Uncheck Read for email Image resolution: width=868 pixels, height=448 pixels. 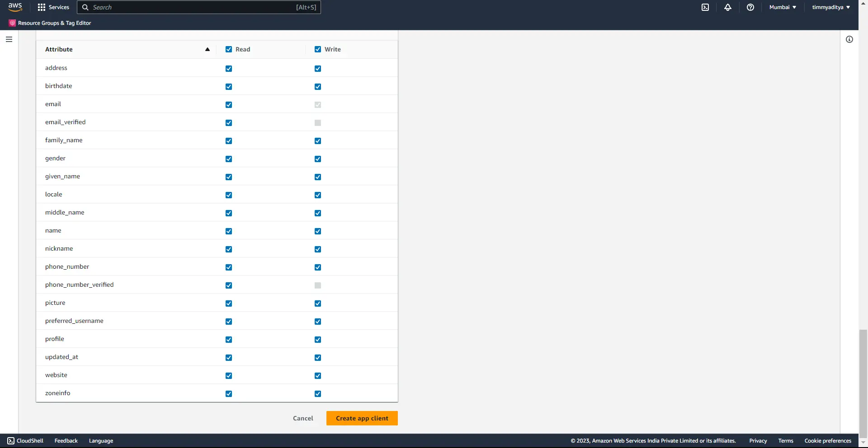[229, 105]
